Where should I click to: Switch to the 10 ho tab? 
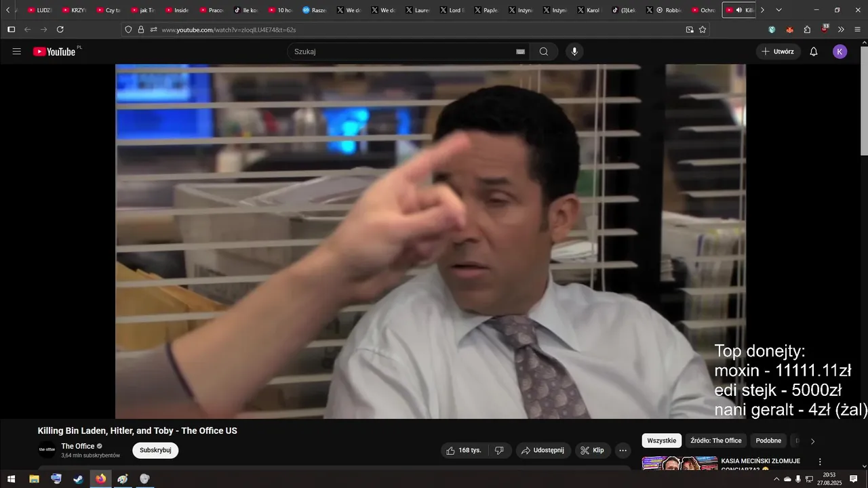(x=280, y=10)
